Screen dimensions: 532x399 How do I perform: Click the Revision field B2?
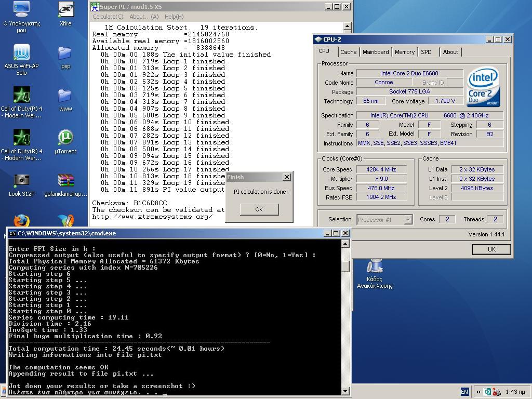pyautogui.click(x=489, y=134)
